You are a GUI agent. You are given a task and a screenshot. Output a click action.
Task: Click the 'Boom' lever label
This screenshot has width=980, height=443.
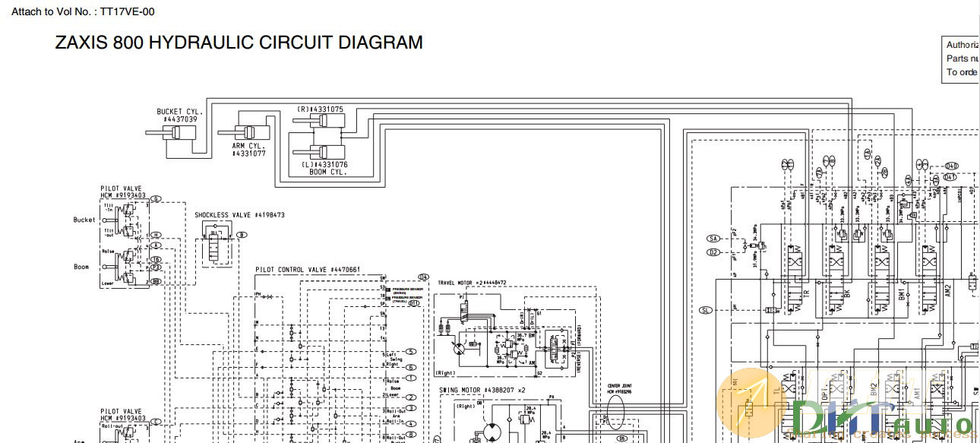[x=81, y=267]
